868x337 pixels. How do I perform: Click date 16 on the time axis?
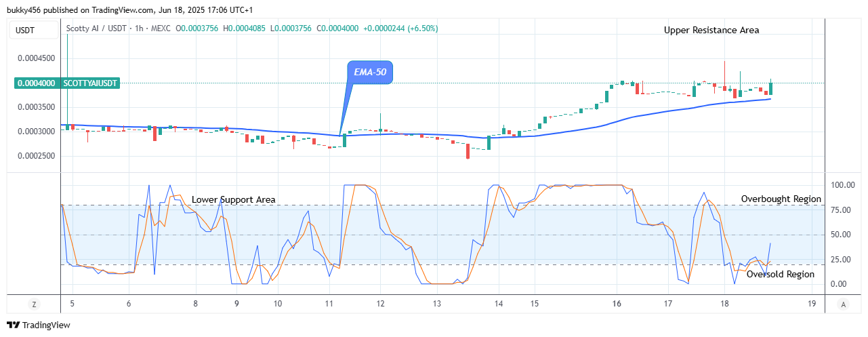617,304
